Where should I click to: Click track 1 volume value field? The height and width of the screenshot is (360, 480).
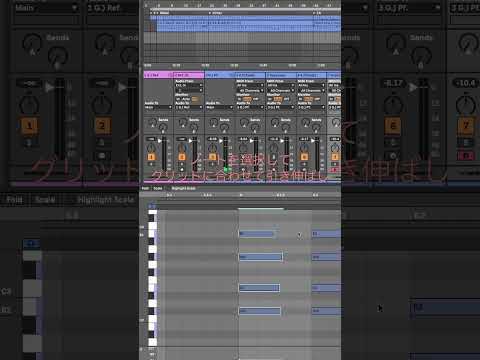coord(151,139)
